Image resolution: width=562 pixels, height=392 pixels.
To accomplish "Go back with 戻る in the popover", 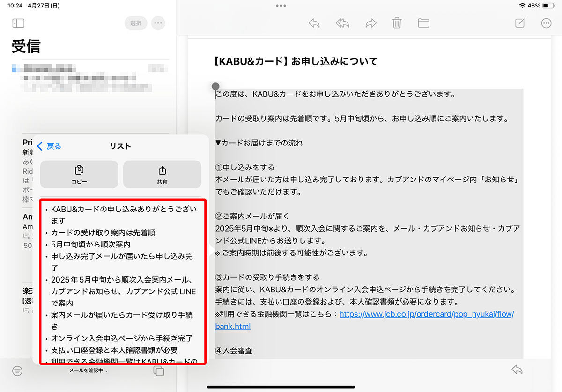I will coord(49,146).
